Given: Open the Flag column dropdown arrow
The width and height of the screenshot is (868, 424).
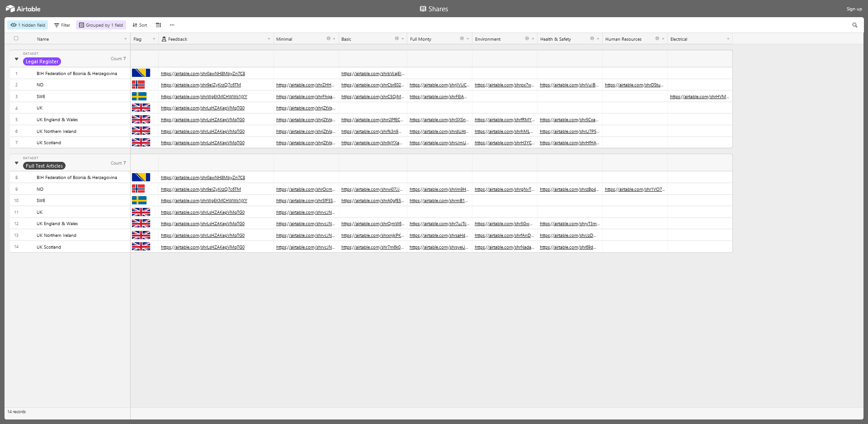Looking at the screenshot, I should (x=154, y=39).
